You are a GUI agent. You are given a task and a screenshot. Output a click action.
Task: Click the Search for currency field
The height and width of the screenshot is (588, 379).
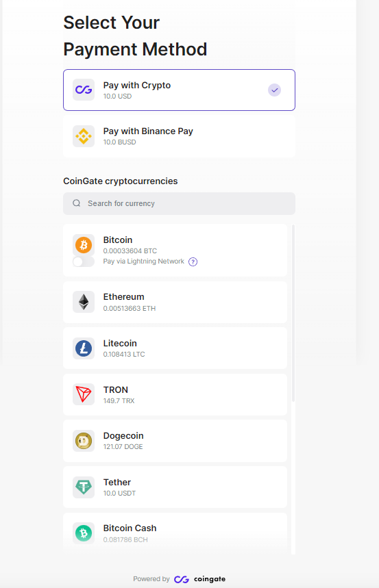179,203
